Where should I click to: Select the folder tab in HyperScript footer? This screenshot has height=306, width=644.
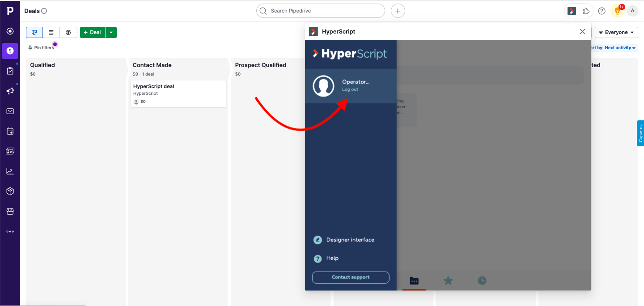414,281
